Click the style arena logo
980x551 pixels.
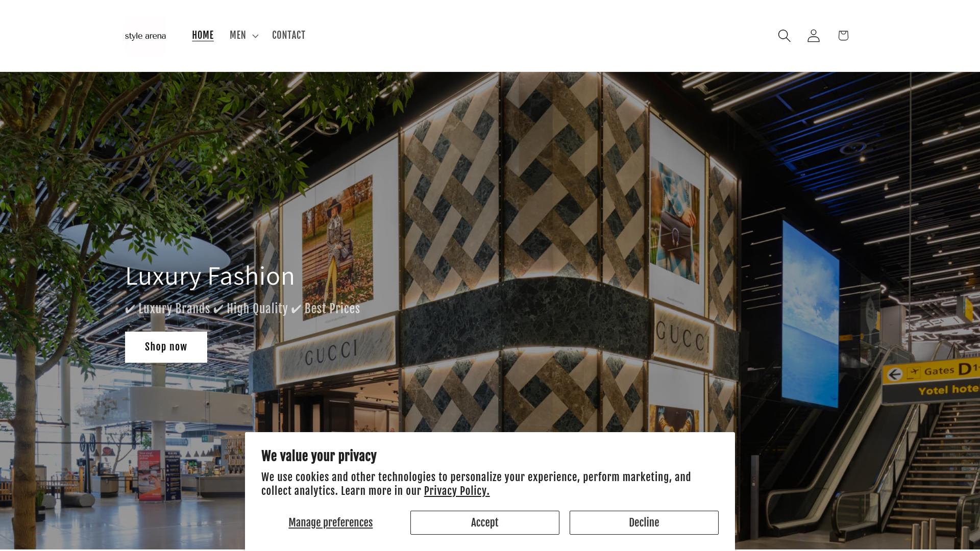tap(145, 36)
